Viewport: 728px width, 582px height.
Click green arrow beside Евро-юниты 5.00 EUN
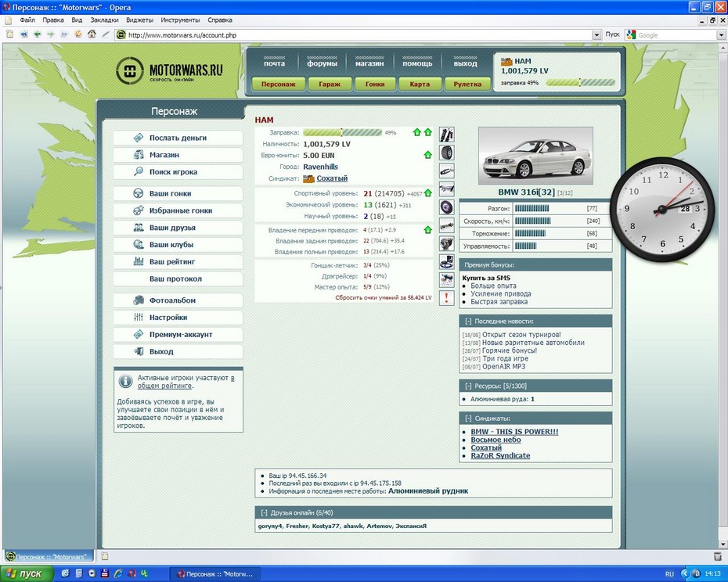pyautogui.click(x=427, y=155)
